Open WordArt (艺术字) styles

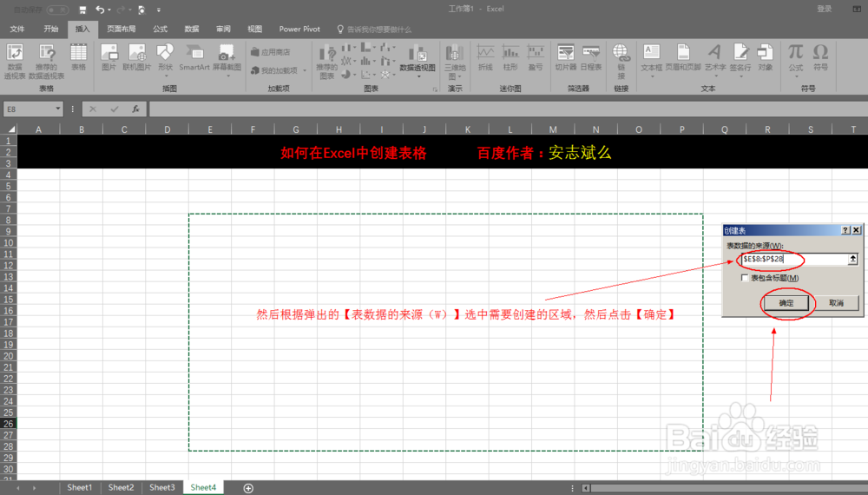[715, 59]
